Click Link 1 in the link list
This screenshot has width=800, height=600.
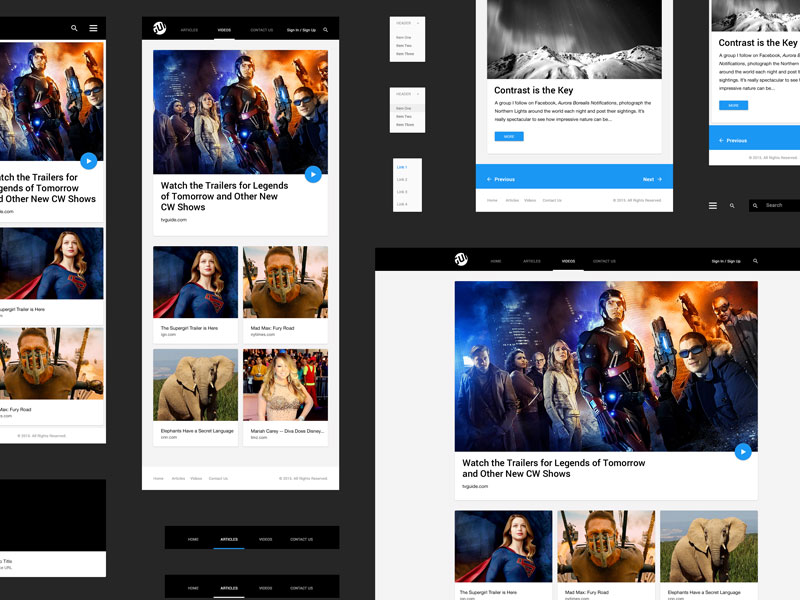pyautogui.click(x=402, y=167)
